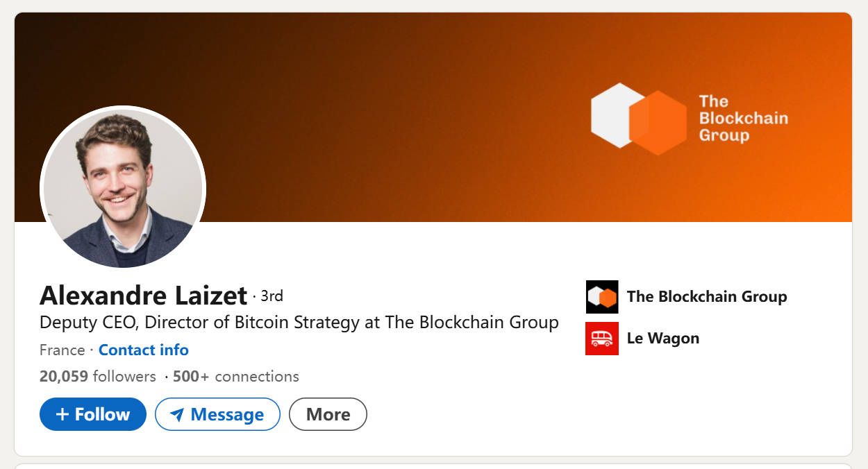Select The Blockchain Group experience entry
The image size is (868, 469).
(x=707, y=296)
